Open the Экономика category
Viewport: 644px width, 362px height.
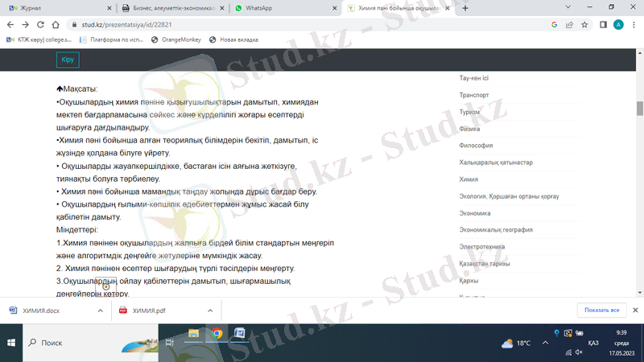(x=475, y=213)
